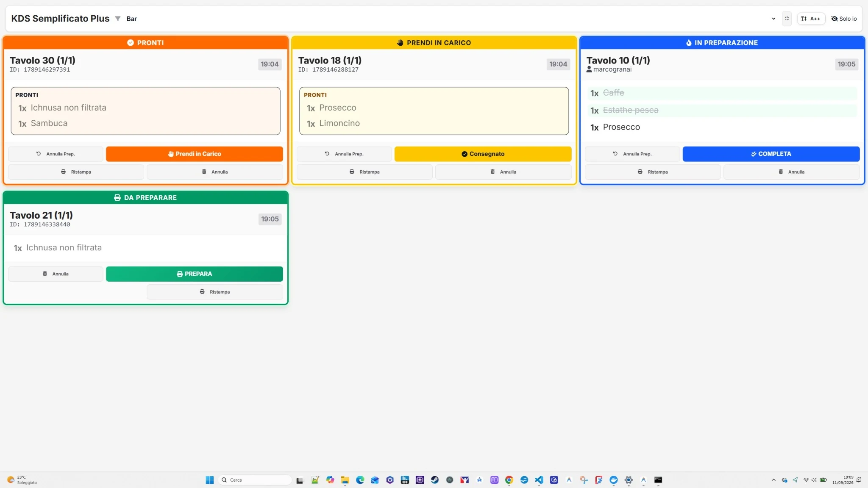The width and height of the screenshot is (868, 488).
Task: Select Ichnusa non filtrata on Tavolo 30
Action: (145, 108)
